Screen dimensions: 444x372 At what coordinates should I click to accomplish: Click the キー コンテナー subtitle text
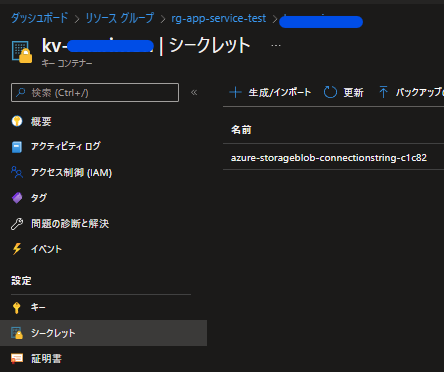coord(67,63)
